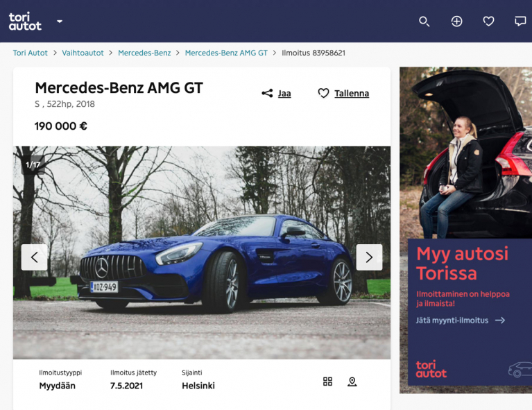Save listing with the Tallenna heart toggle
This screenshot has height=410, width=532.
pos(323,93)
